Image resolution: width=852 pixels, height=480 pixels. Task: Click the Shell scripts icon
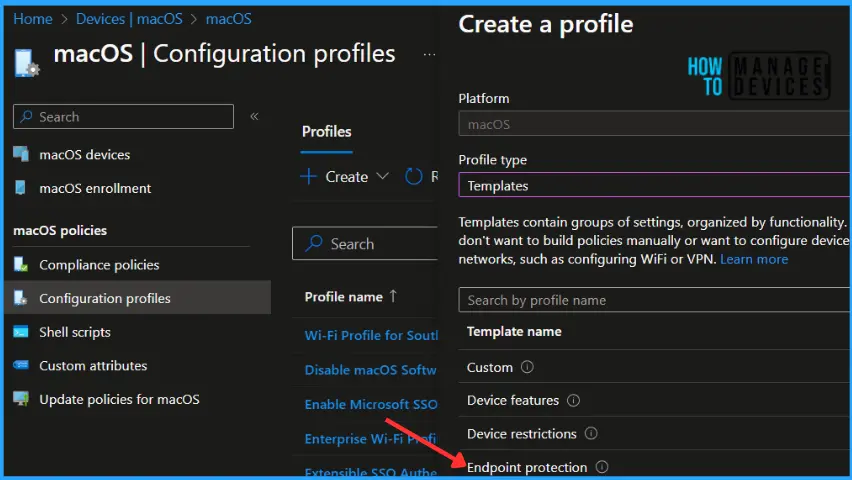[21, 332]
